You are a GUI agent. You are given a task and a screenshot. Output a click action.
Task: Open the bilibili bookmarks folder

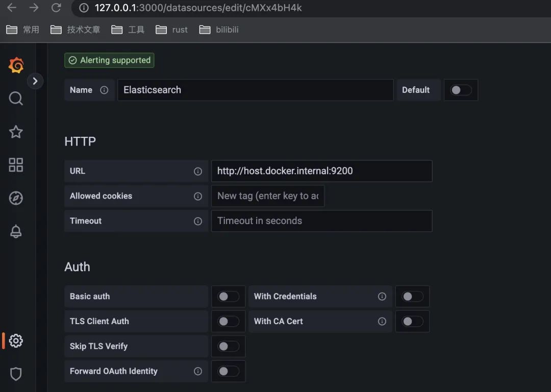click(x=219, y=30)
